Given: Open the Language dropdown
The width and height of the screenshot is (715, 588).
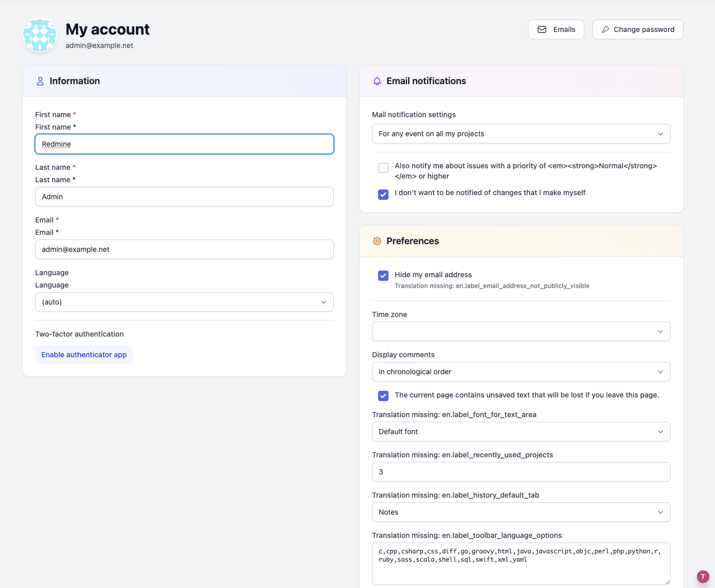Looking at the screenshot, I should point(184,302).
